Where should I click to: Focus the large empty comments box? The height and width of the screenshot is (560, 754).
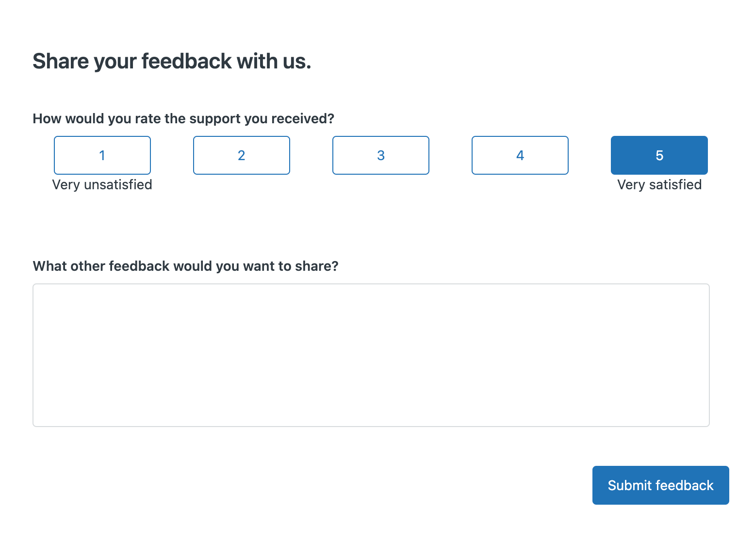[x=371, y=355]
